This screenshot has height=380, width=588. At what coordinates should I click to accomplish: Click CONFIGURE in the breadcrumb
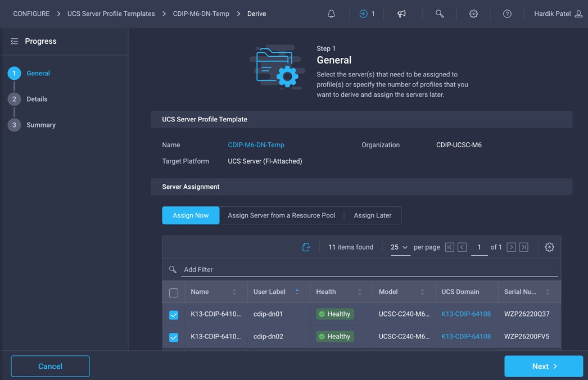(x=31, y=14)
